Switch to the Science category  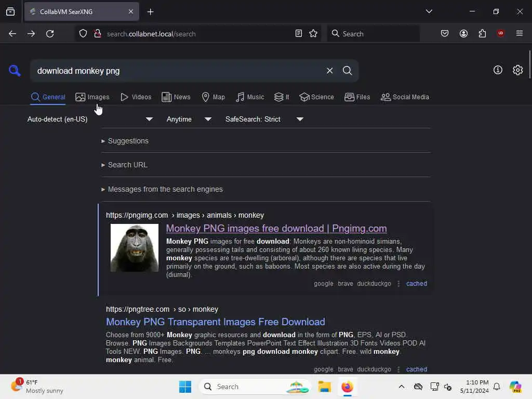[x=316, y=97]
